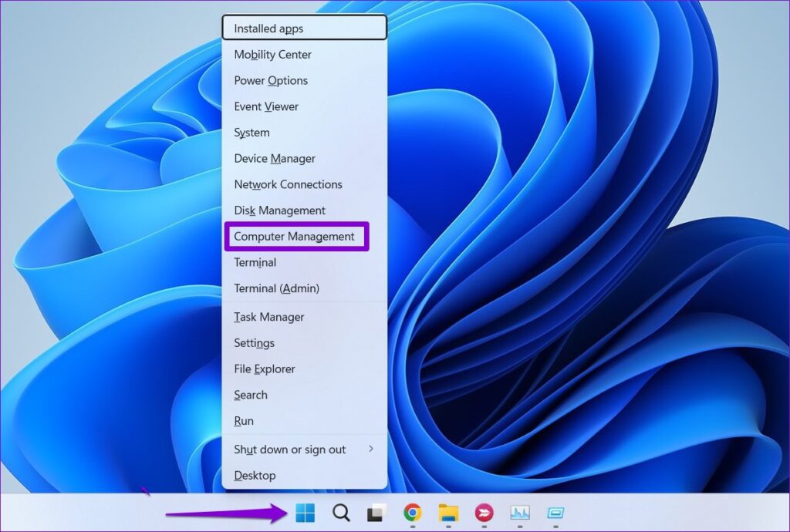Open the performance monitor app on the taskbar
The height and width of the screenshot is (532, 790).
pyautogui.click(x=518, y=513)
